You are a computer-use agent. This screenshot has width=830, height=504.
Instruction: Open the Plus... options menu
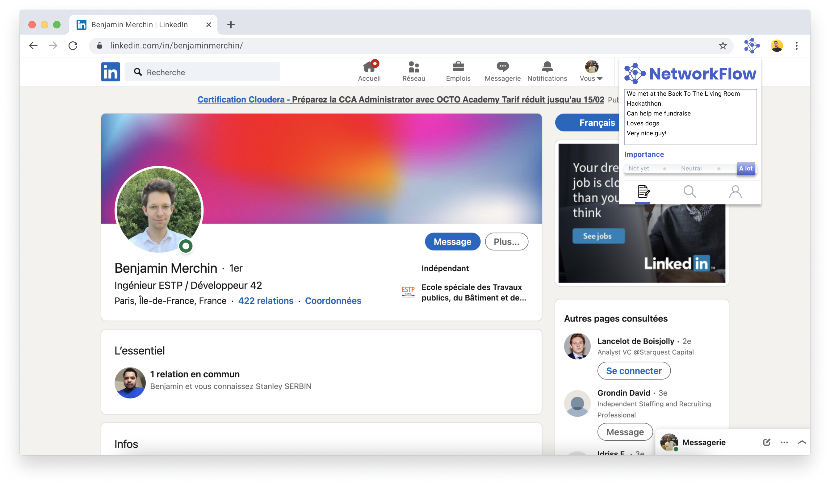(x=506, y=241)
